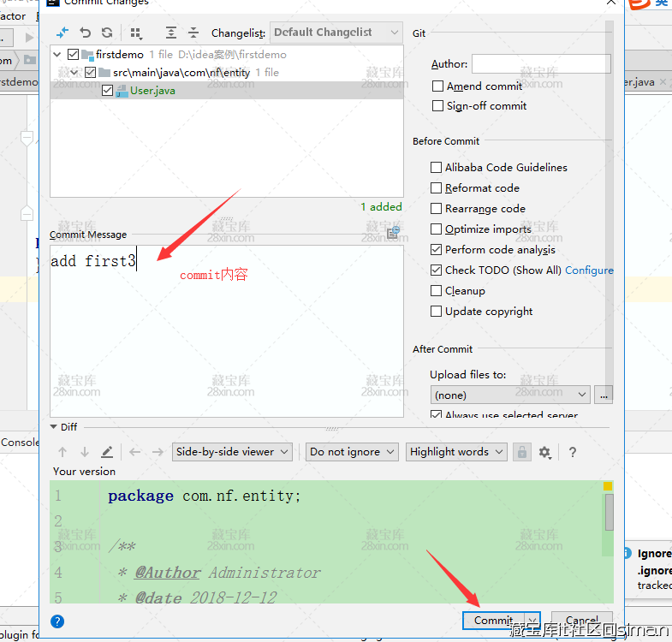672x642 pixels.
Task: Click the Refresh changes icon
Action: 107,33
